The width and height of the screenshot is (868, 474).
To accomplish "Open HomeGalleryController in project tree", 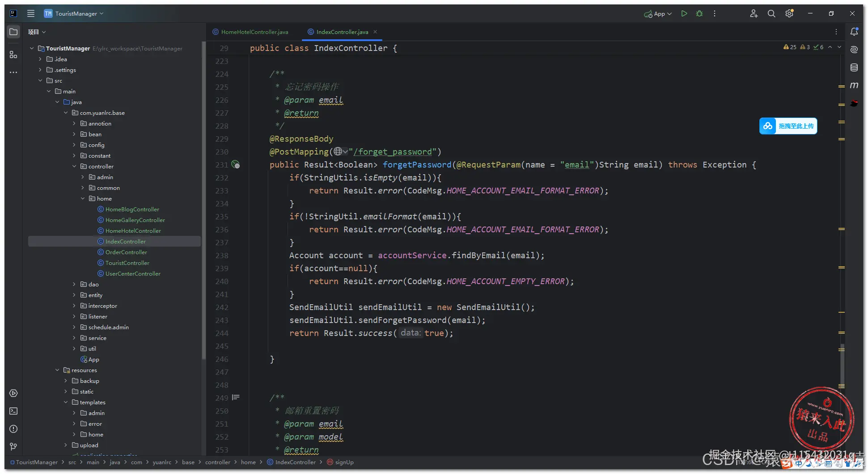I will coord(131,220).
